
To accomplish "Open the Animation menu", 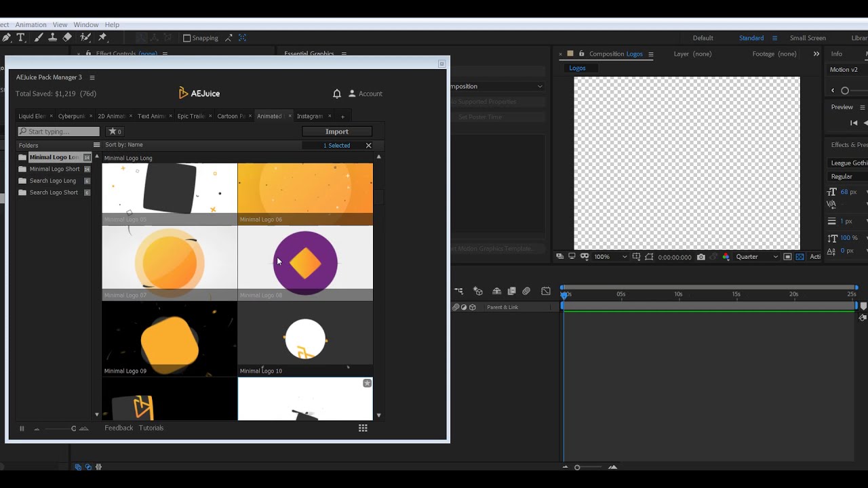I will (x=31, y=24).
